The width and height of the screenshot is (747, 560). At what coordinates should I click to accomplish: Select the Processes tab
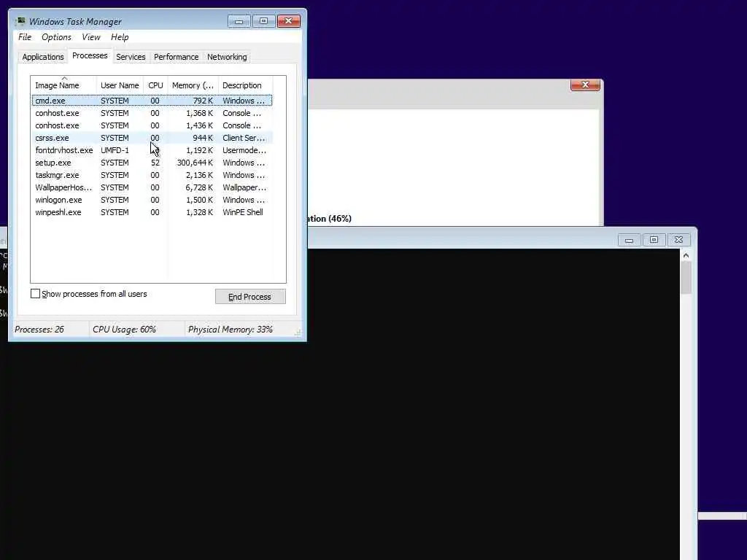coord(90,55)
